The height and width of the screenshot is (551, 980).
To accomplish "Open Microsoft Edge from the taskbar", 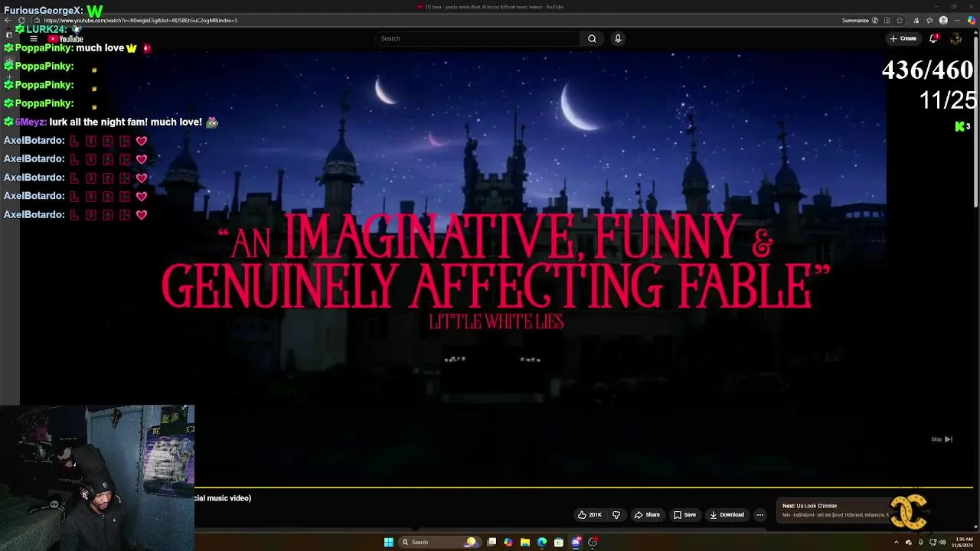I will tap(542, 543).
